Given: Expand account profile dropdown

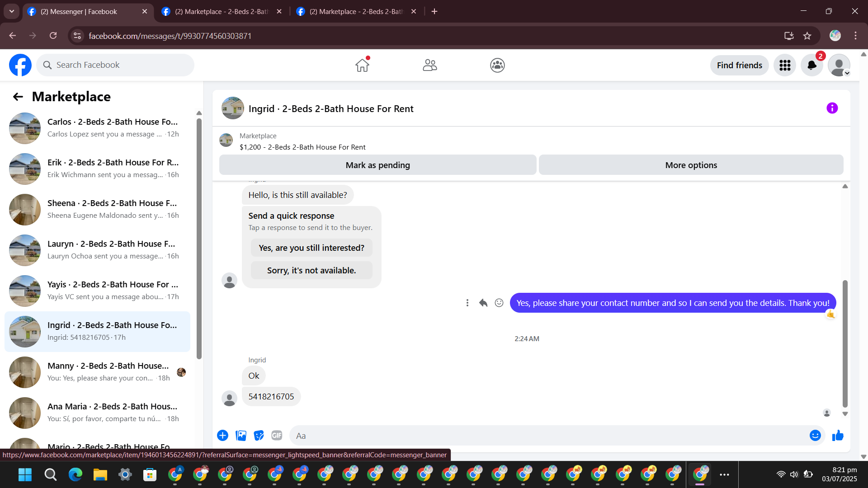Looking at the screenshot, I should coord(839,66).
